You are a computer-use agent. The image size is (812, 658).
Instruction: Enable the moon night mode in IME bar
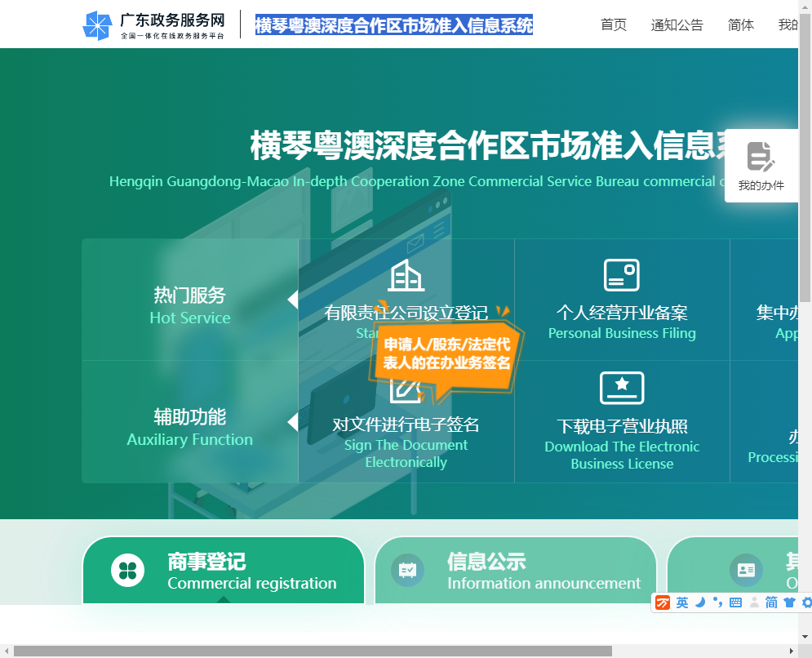(x=699, y=602)
